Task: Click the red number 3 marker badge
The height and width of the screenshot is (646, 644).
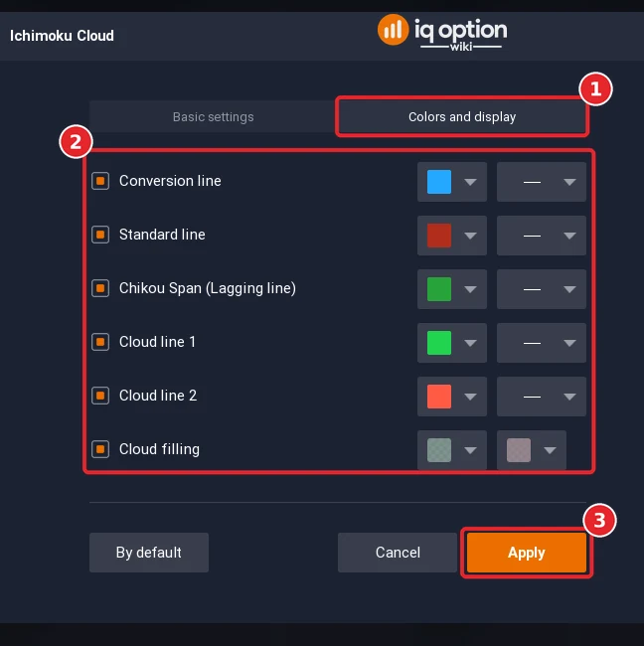Action: [x=599, y=521]
